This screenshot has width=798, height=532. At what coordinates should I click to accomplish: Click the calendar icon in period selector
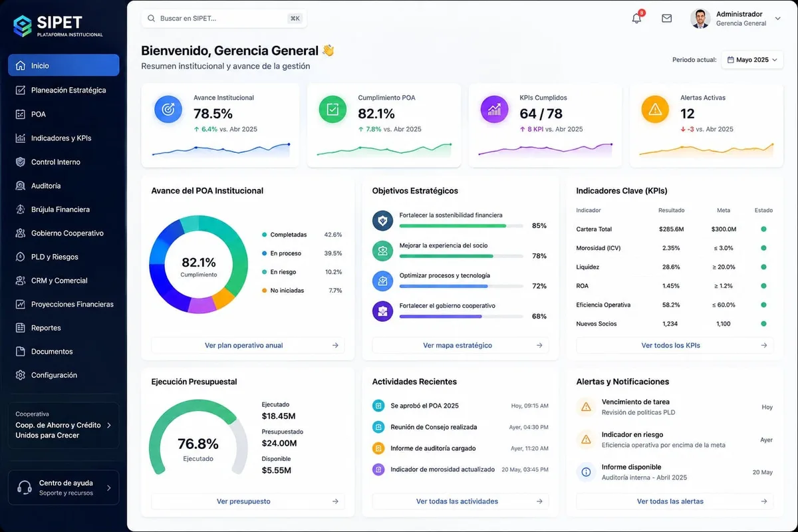click(730, 60)
